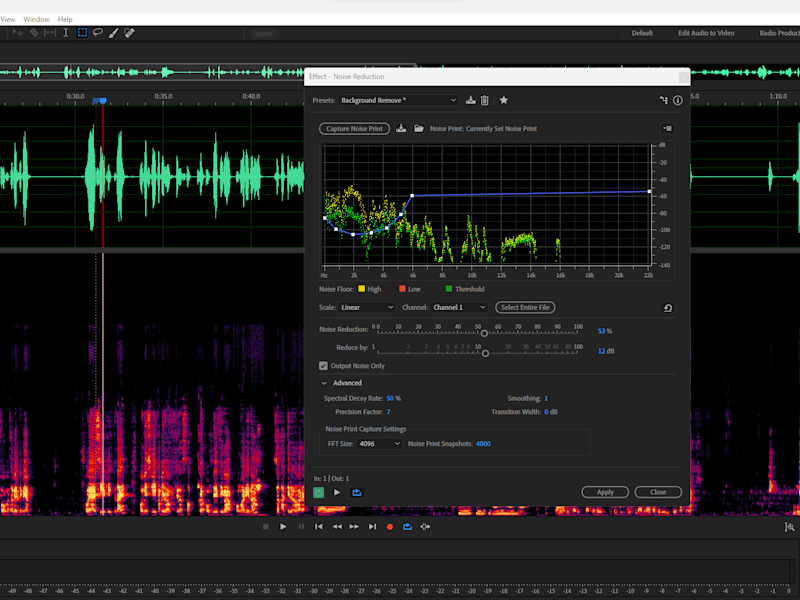
Task: Select the Time Selection tool
Action: point(66,33)
